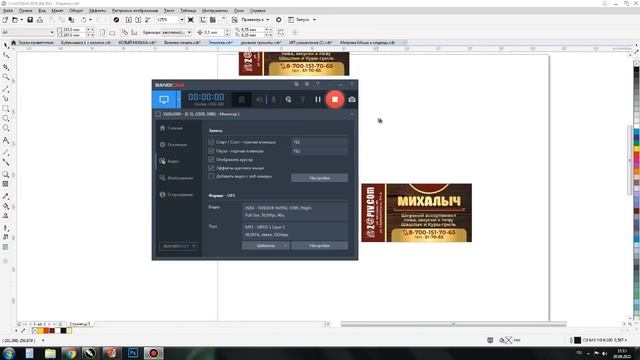
Task: Select Text tool in toolbox
Action: click(x=6, y=140)
